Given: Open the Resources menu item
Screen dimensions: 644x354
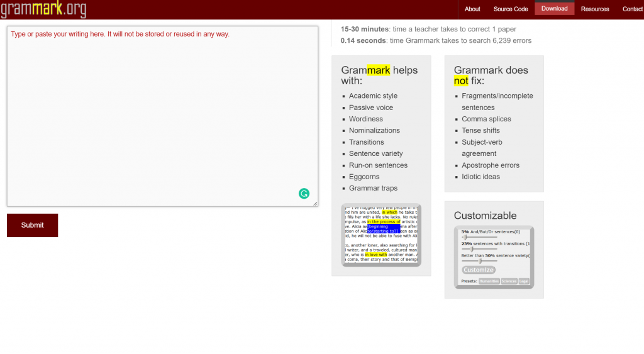Looking at the screenshot, I should [x=595, y=9].
